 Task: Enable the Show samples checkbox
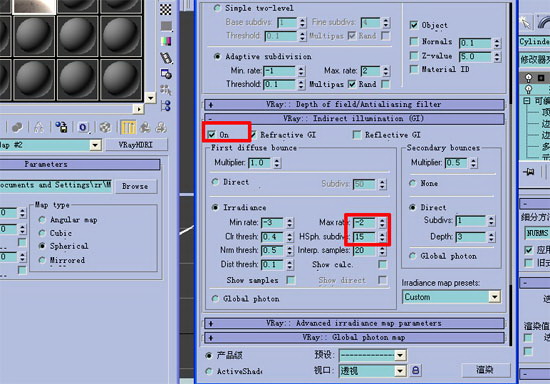coord(290,280)
